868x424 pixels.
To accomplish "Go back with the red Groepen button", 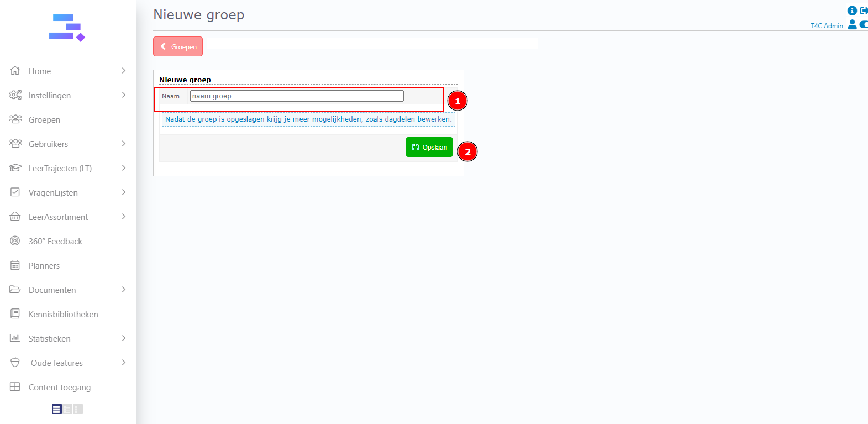I will point(178,47).
